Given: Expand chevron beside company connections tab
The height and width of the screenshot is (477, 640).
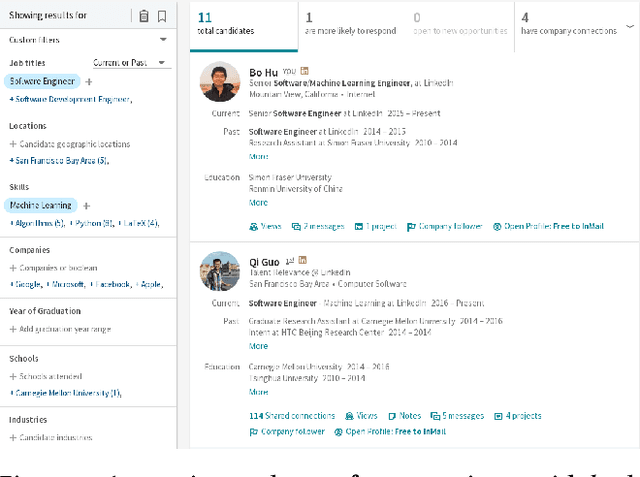Looking at the screenshot, I should (629, 24).
